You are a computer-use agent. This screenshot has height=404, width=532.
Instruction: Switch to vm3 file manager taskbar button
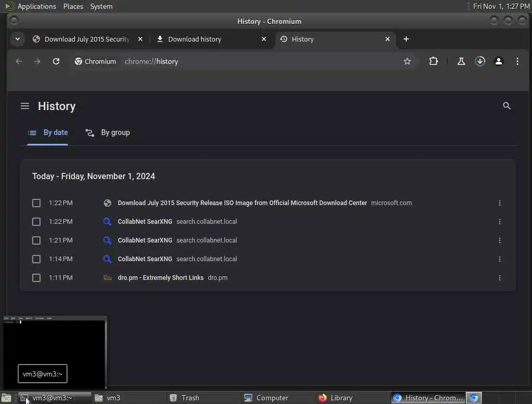(128, 398)
